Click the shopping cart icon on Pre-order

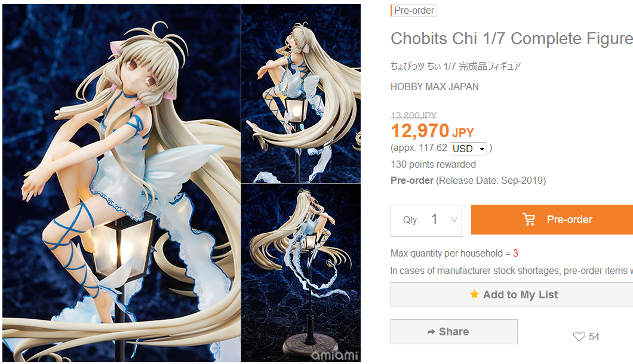(x=529, y=219)
